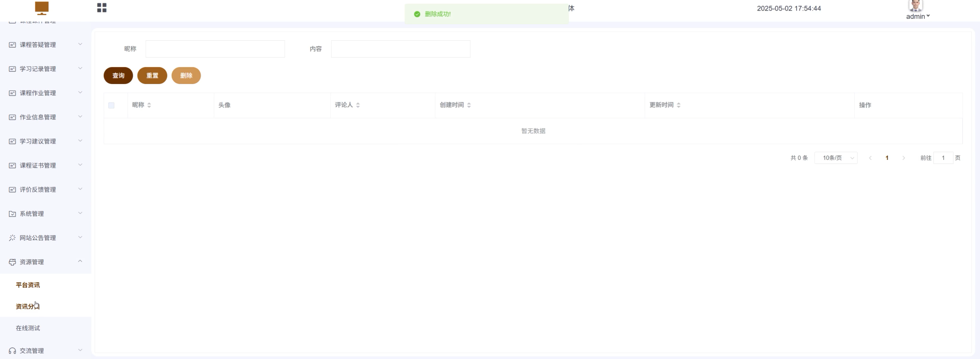This screenshot has width=980, height=359.
Task: Click the date time 2025-05-02 17:54:44
Action: (789, 8)
